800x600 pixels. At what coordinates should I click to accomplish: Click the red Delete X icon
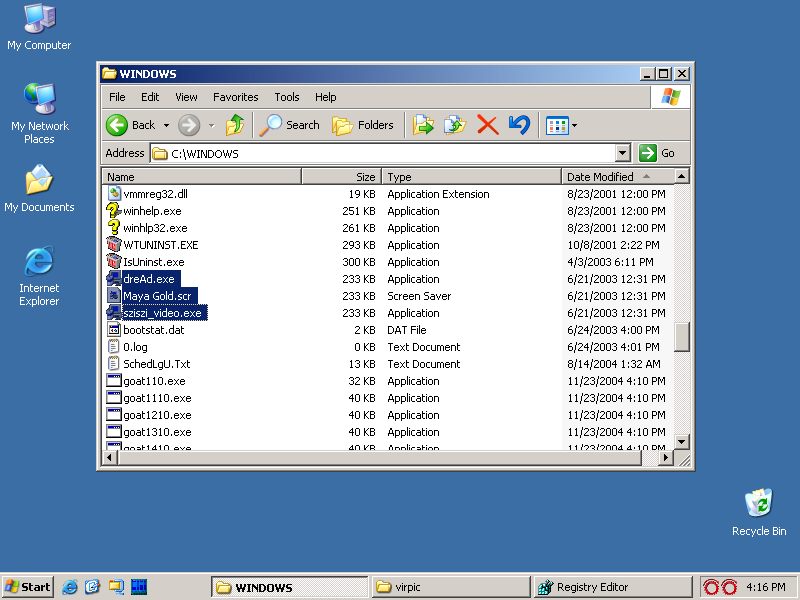click(487, 125)
